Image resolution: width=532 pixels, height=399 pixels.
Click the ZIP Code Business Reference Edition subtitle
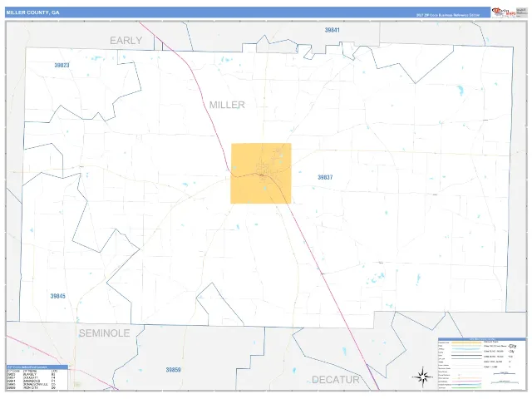(x=448, y=15)
